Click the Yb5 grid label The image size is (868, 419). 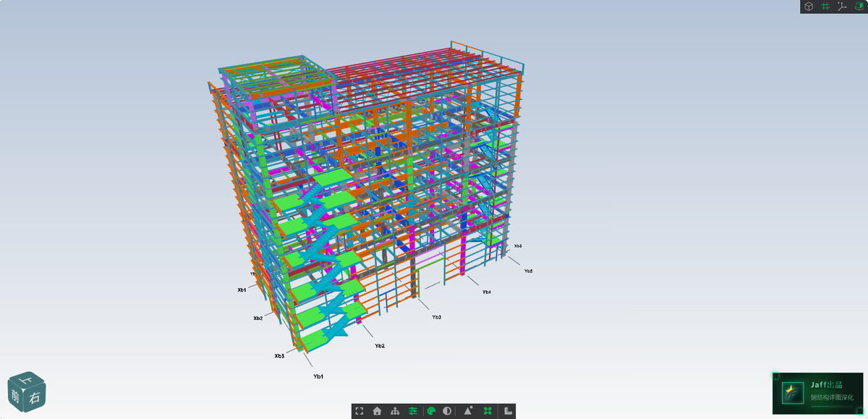click(529, 271)
